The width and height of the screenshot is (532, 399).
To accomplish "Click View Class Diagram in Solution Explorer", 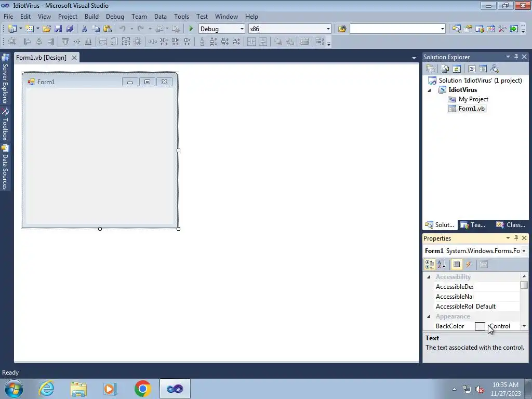I will pyautogui.click(x=495, y=69).
